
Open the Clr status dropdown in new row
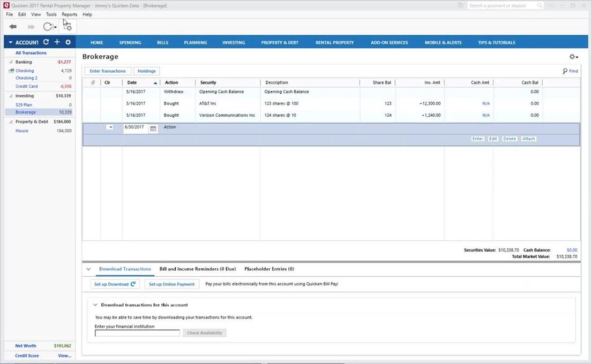tap(110, 127)
